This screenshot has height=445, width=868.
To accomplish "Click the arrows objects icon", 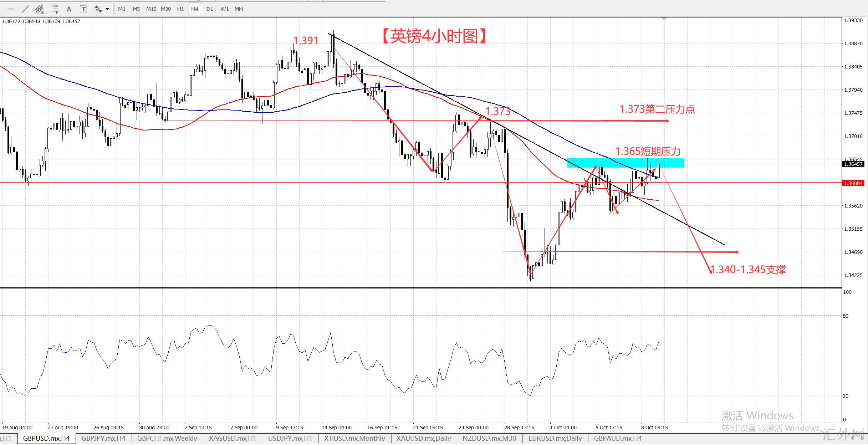I will point(98,9).
